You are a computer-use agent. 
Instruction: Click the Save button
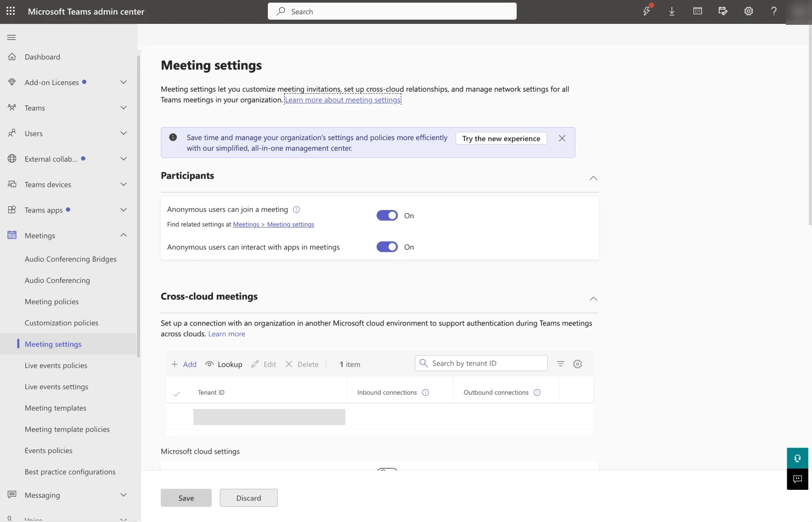pyautogui.click(x=186, y=498)
